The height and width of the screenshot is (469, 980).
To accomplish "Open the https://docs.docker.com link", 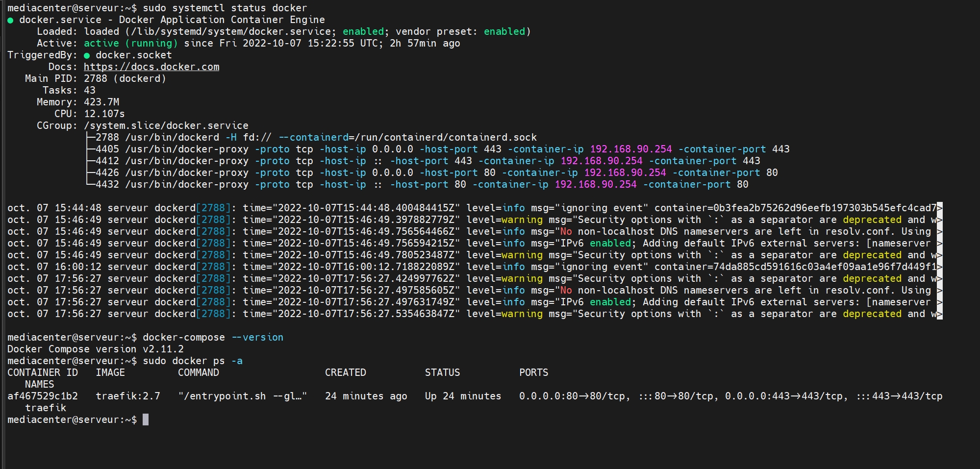I will [151, 67].
